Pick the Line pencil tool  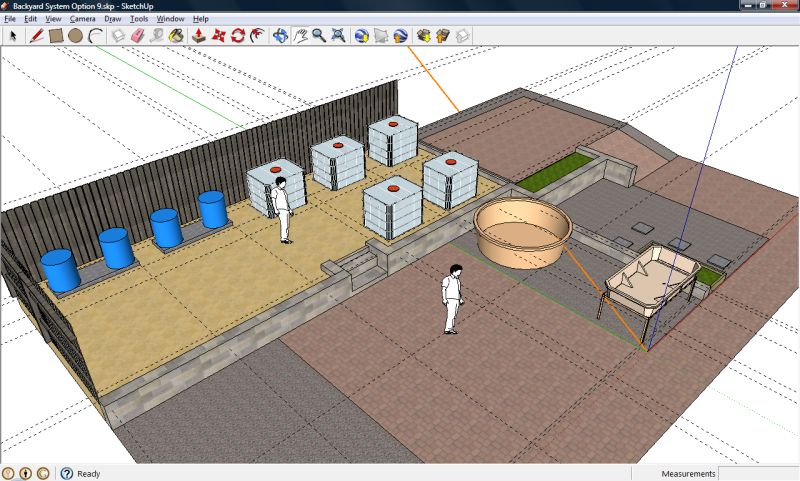coord(36,36)
